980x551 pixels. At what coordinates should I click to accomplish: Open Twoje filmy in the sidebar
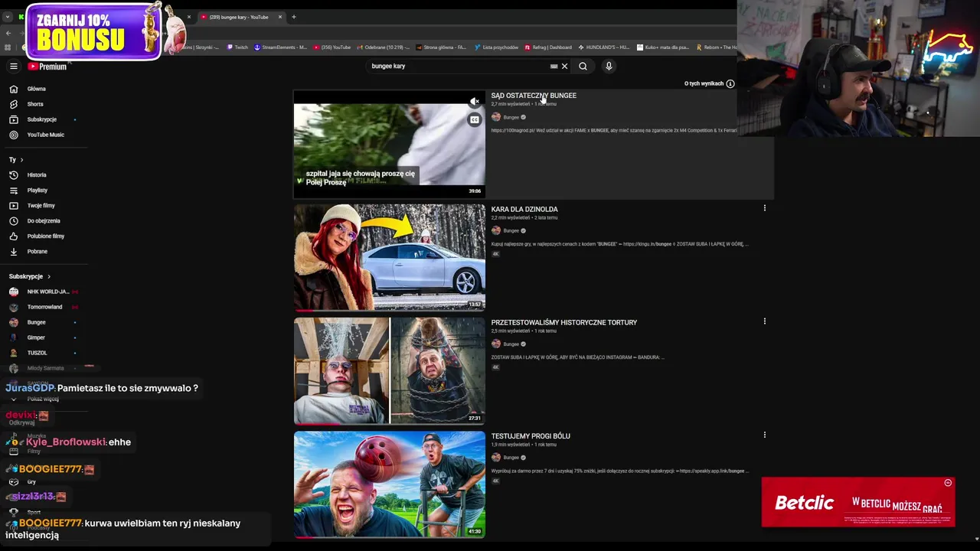click(41, 206)
